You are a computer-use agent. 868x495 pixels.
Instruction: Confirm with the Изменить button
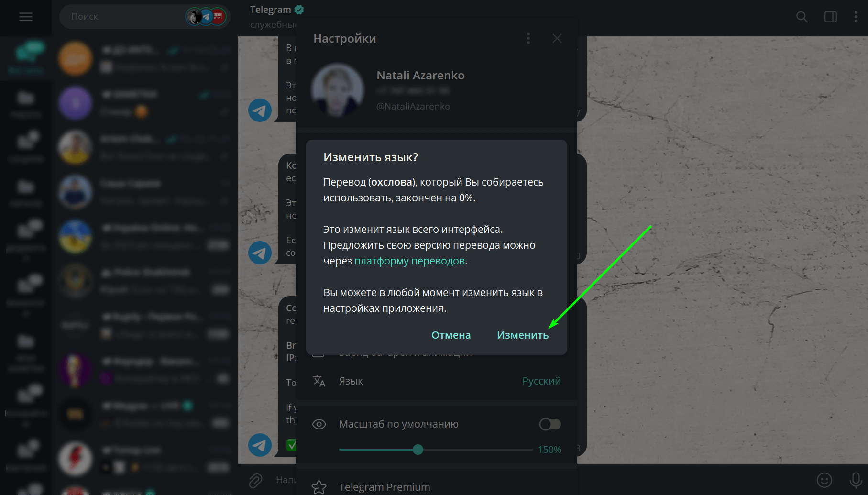coord(523,335)
